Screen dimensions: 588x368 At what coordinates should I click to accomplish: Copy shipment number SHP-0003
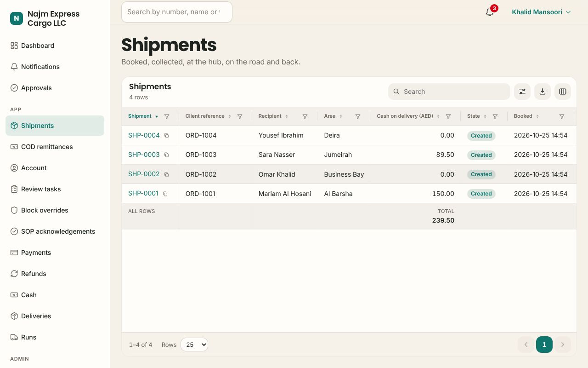pyautogui.click(x=167, y=155)
